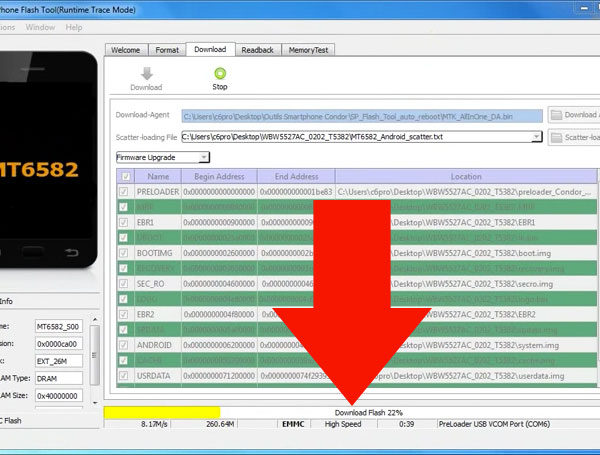
Task: Click the green Stop icon
Action: point(220,73)
